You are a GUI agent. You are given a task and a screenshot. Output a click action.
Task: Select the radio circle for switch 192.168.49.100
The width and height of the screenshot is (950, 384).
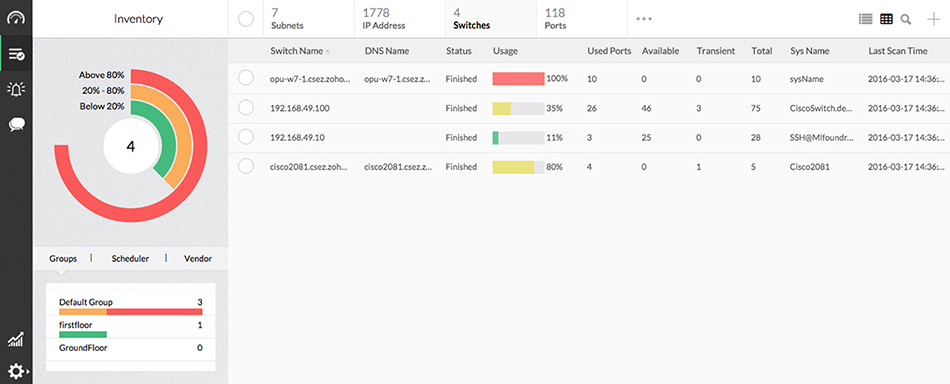click(x=245, y=108)
